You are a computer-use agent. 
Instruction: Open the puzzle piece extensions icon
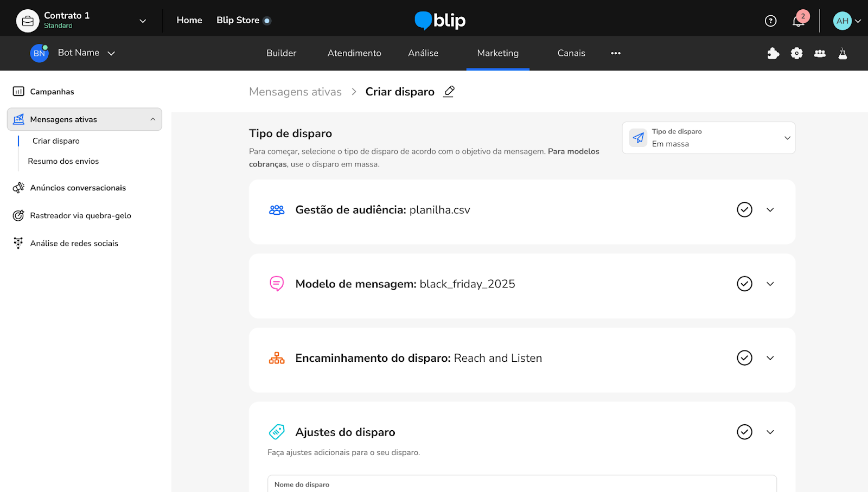coord(773,53)
